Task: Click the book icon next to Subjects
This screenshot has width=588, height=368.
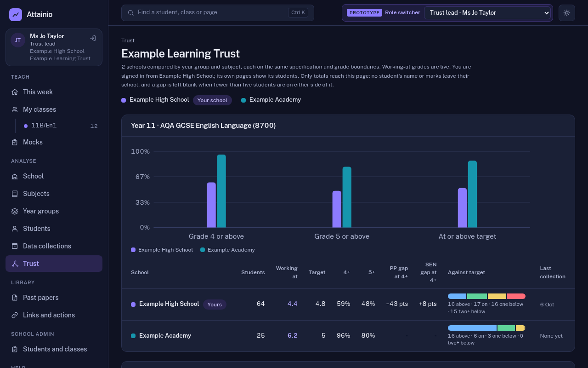Action: coord(15,194)
